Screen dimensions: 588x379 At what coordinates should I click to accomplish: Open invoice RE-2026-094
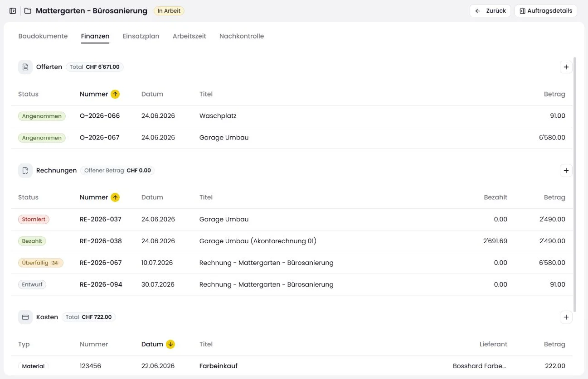tap(101, 284)
